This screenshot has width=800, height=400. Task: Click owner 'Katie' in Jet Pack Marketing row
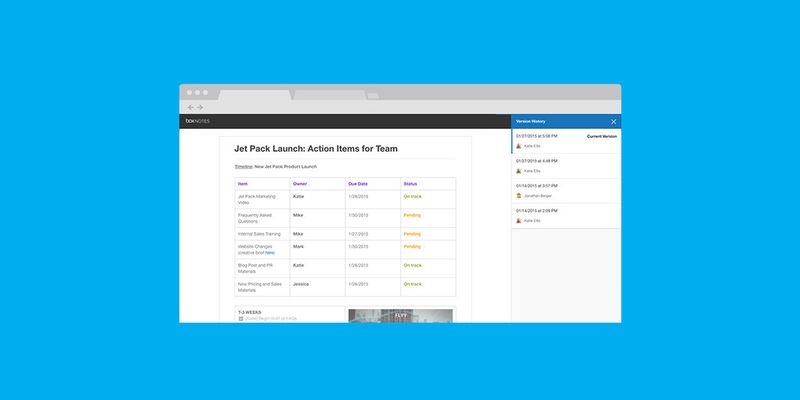pyautogui.click(x=298, y=196)
